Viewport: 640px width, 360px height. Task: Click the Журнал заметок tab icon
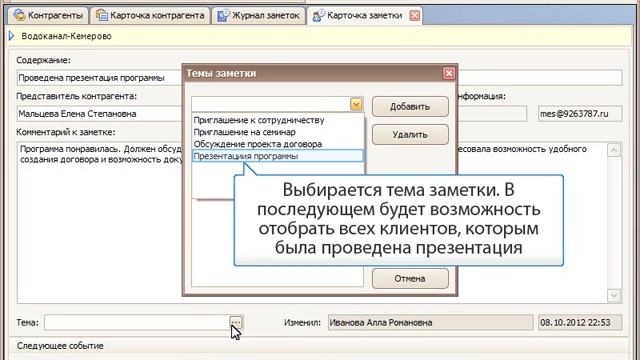223,16
